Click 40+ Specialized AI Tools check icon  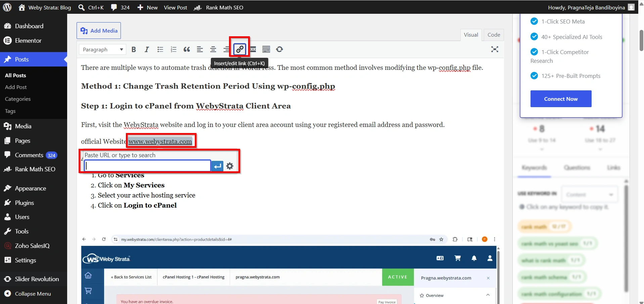534,37
